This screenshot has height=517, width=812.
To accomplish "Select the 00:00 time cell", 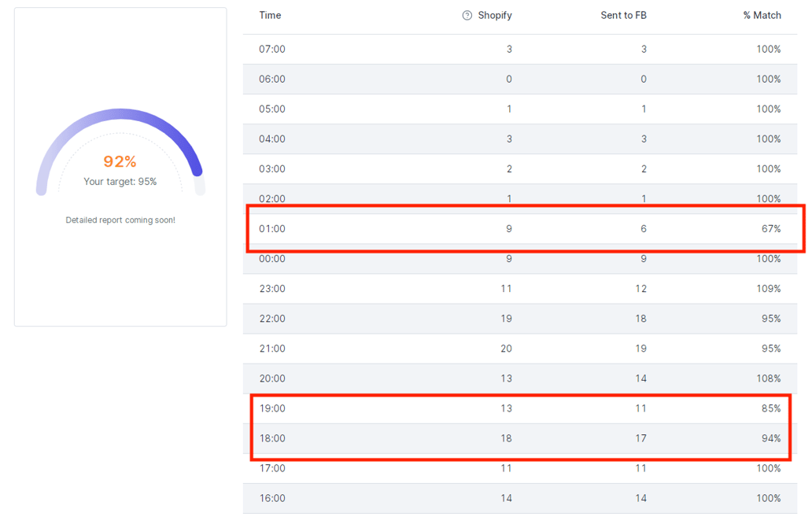I will (x=272, y=259).
